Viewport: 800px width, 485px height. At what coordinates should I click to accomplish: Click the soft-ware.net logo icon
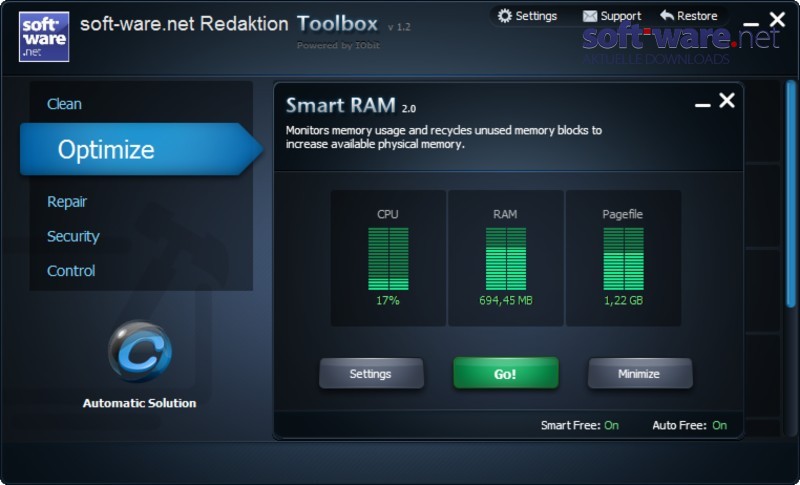coord(44,37)
